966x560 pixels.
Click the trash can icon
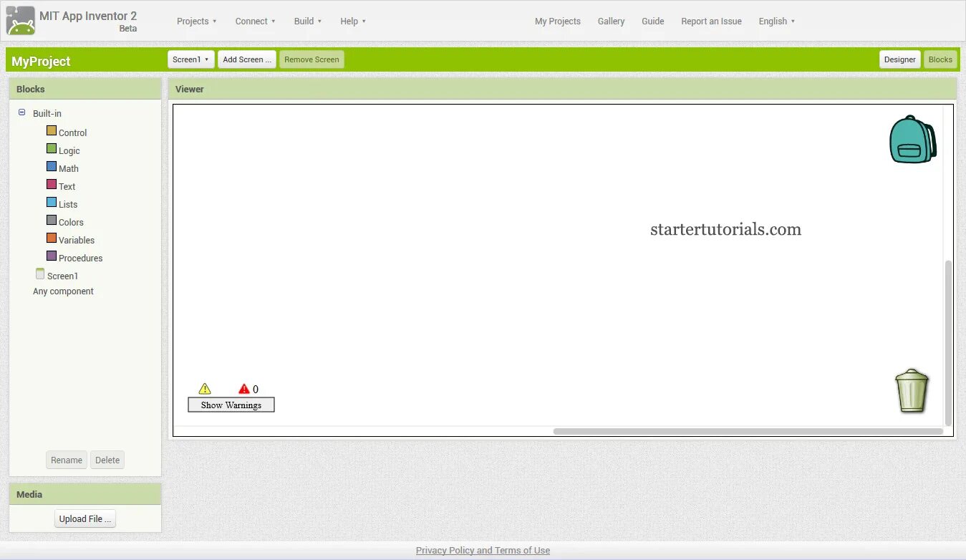pyautogui.click(x=912, y=390)
